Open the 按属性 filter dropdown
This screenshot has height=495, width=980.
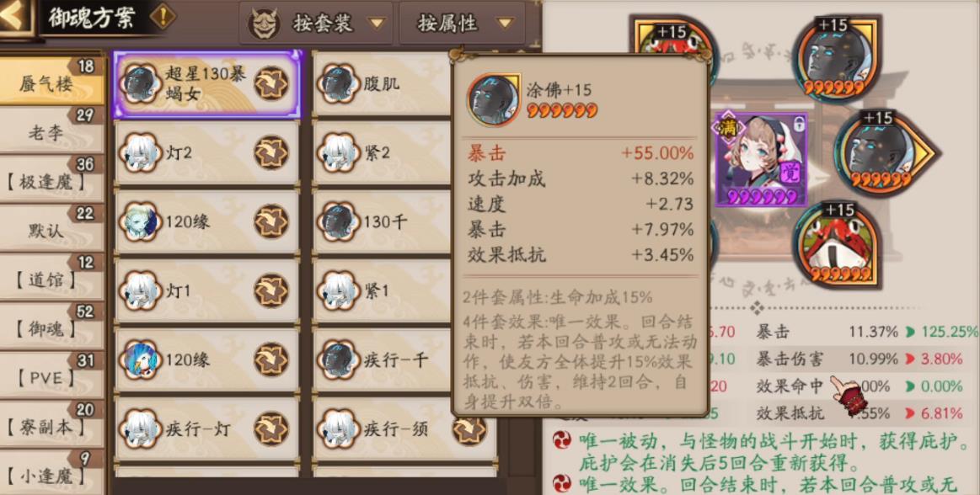click(x=462, y=24)
